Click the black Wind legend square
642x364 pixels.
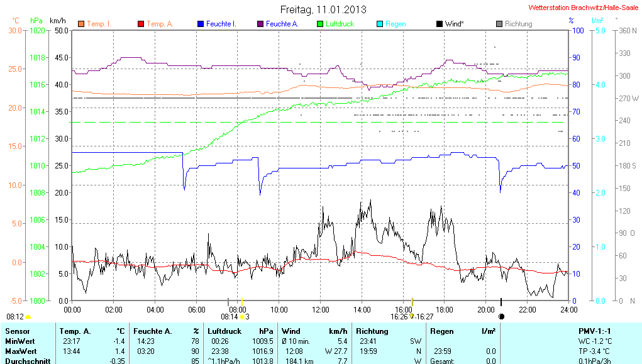pyautogui.click(x=439, y=24)
